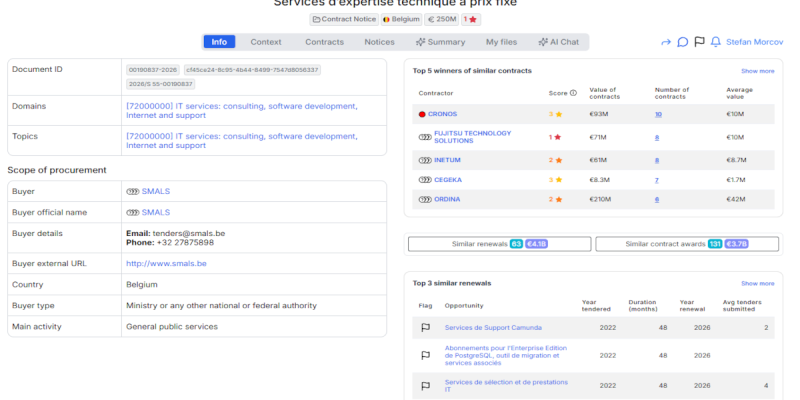Open Abonnements pour l'Enterprise Edition de PostgreSQL opportunity
Image resolution: width=800 pixels, height=400 pixels.
(x=506, y=355)
